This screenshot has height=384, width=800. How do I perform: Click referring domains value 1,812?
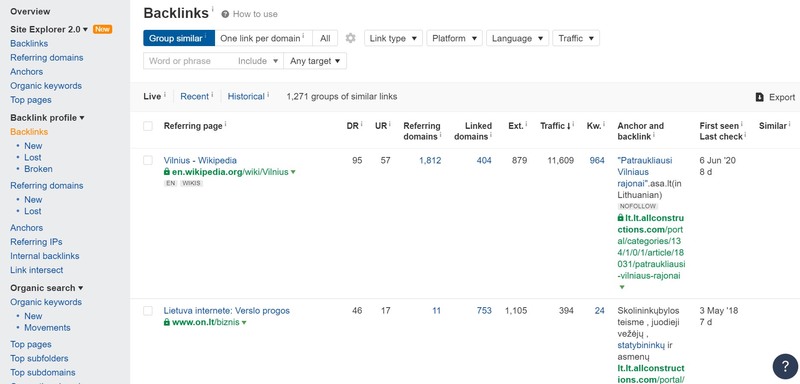[430, 160]
